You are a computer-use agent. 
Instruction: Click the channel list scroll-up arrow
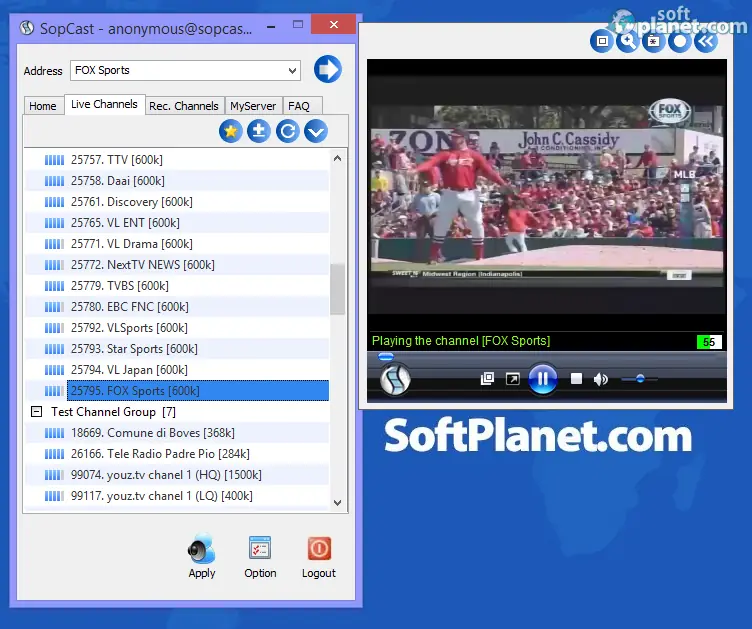[x=337, y=158]
